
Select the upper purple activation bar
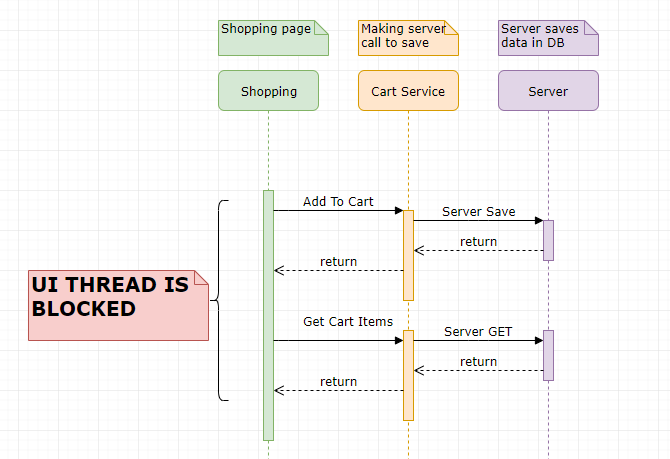pyautogui.click(x=548, y=240)
